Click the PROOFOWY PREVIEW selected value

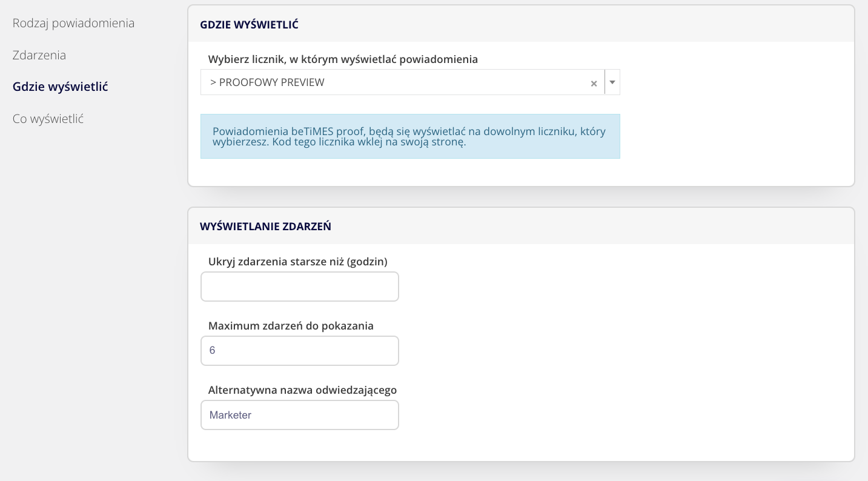(267, 82)
